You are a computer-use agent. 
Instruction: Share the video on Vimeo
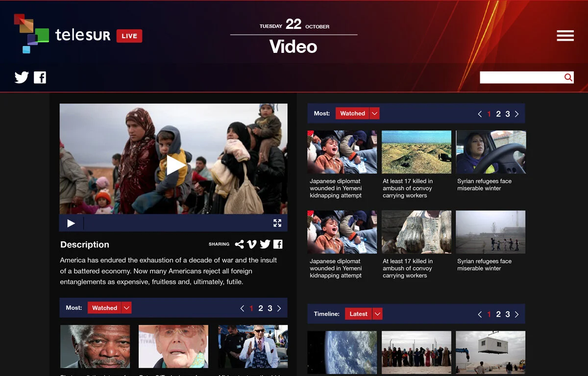(252, 244)
